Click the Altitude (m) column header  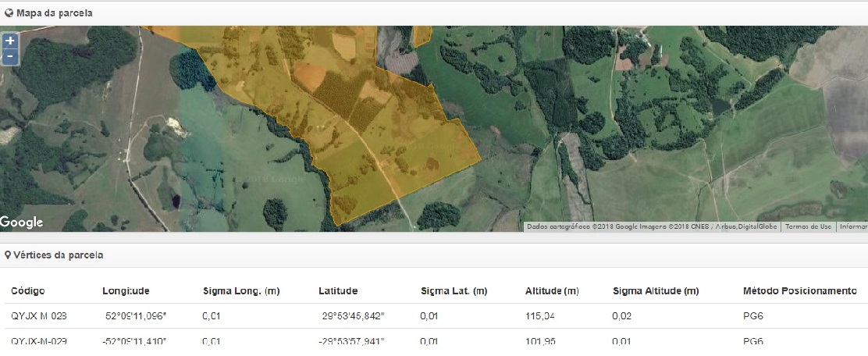[552, 291]
